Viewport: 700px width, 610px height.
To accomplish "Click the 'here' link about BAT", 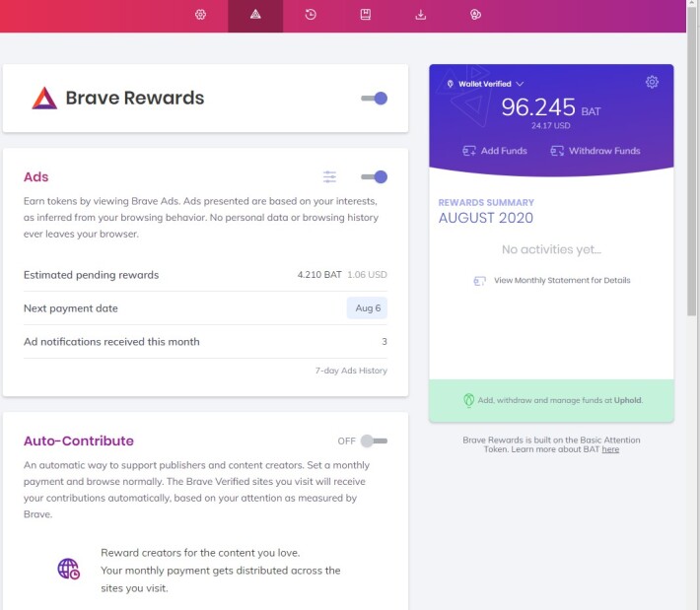I will [610, 449].
